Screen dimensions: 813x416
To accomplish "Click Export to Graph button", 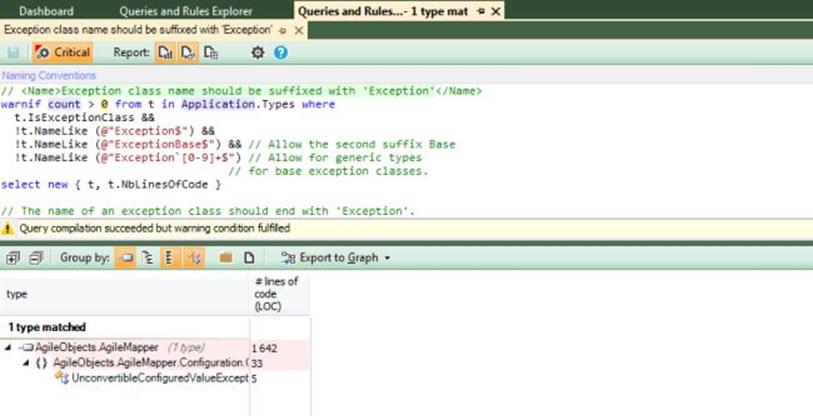I will point(329,258).
